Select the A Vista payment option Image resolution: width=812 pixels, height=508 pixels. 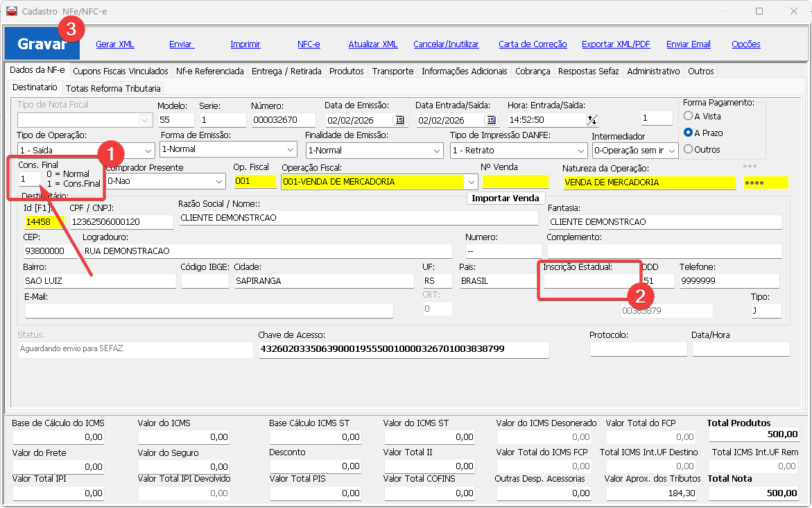(x=689, y=116)
